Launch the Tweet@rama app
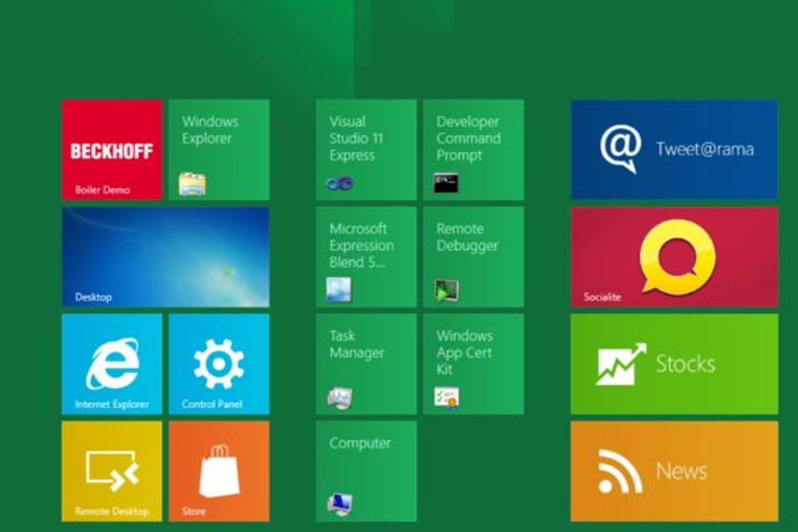The height and width of the screenshot is (532, 798). (x=675, y=150)
